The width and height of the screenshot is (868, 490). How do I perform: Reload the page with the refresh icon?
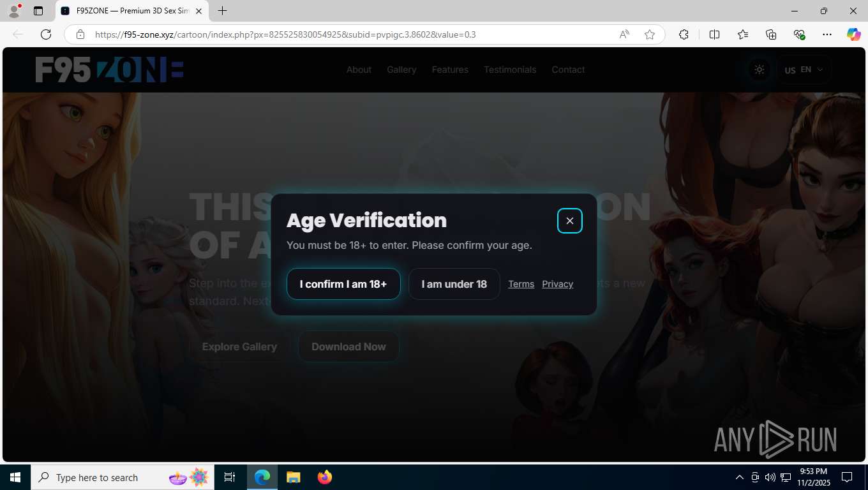tap(46, 34)
